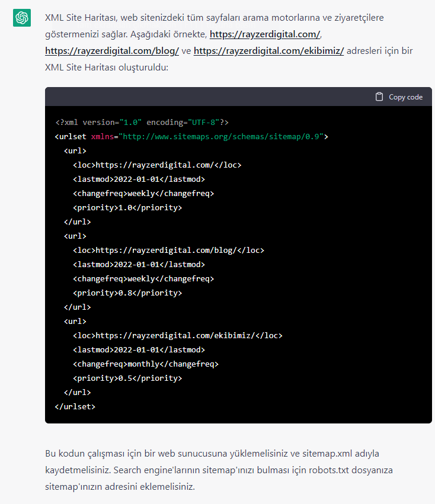The image size is (435, 504).
Task: Click the changefreq monthly code line
Action: (146, 364)
